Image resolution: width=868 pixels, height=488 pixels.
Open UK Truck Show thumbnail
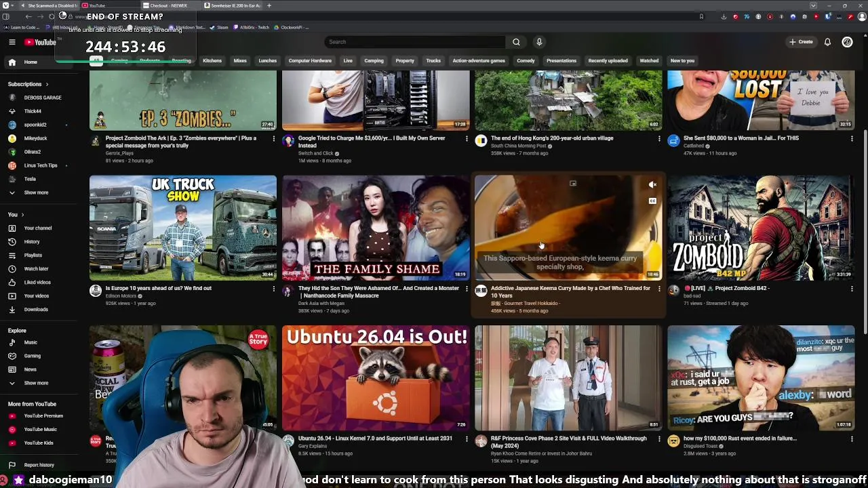183,228
